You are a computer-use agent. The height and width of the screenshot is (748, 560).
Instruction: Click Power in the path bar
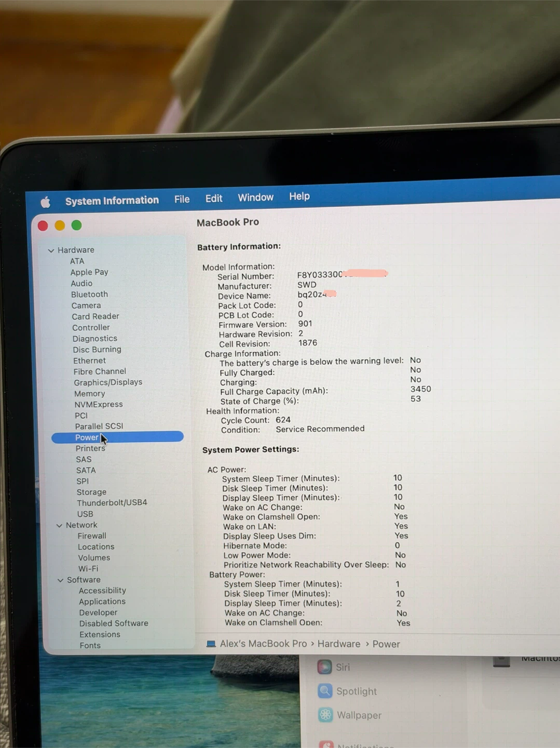[x=386, y=644]
